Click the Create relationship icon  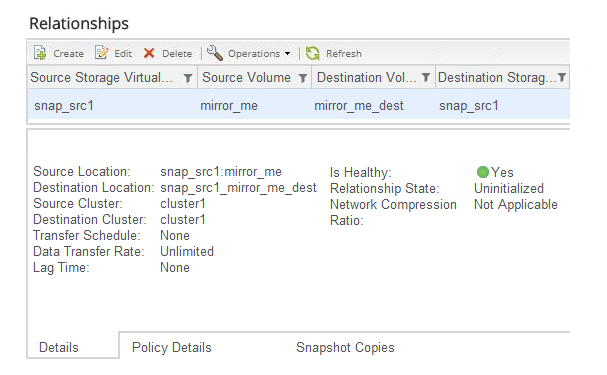40,53
